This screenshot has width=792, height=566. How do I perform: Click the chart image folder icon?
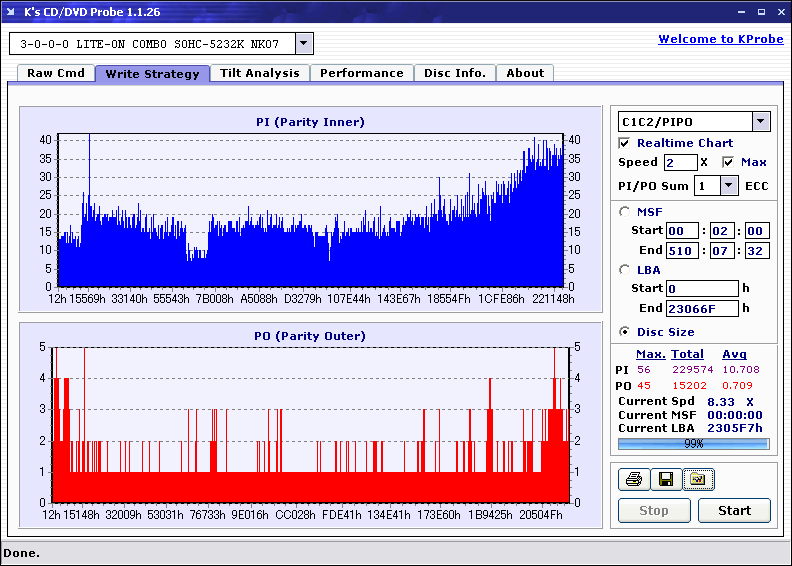697,480
